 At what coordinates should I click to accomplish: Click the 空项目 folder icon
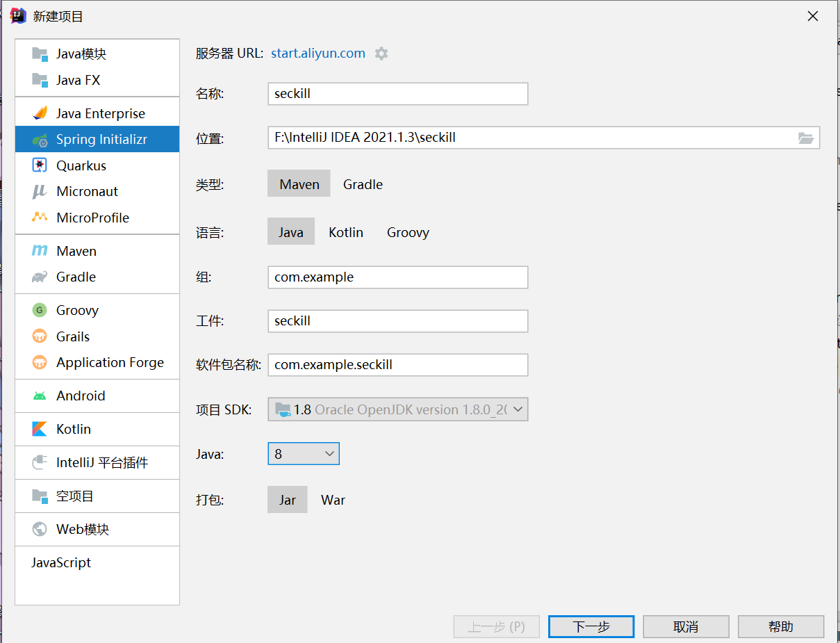click(x=40, y=496)
